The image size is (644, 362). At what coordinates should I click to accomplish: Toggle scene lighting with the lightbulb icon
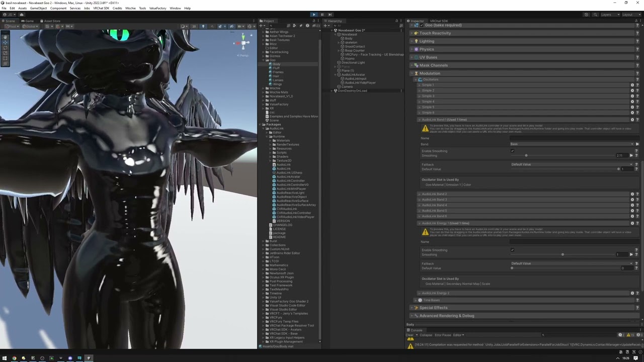[203, 26]
